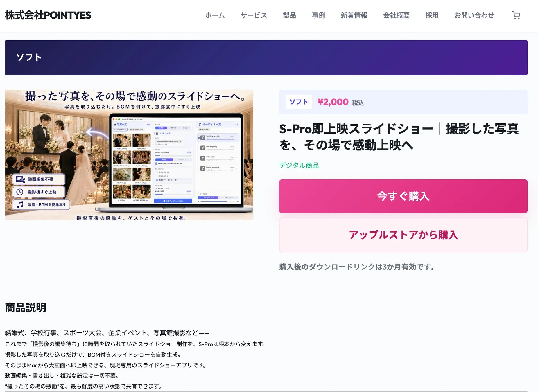Click the 株式会社POINTYES site logo

[x=48, y=15]
